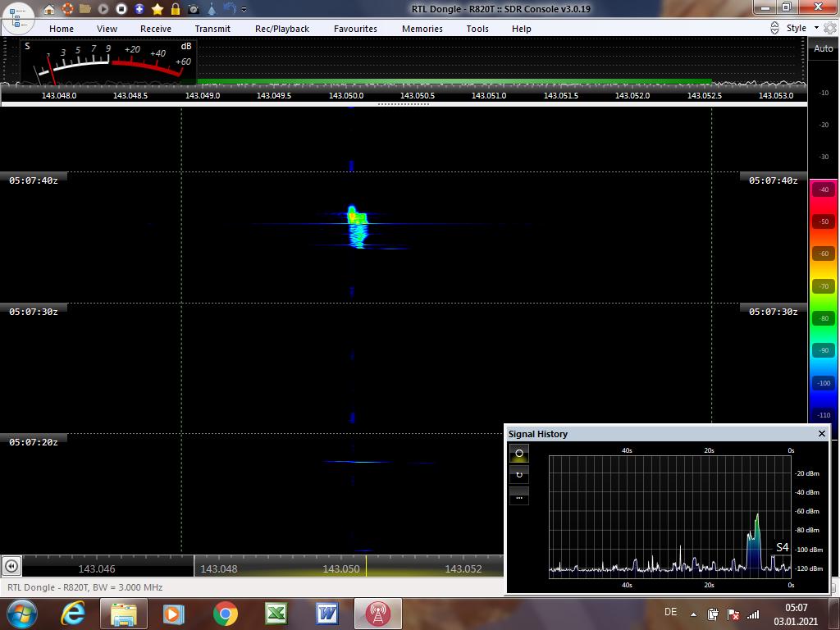
Task: Click the Auto level button
Action: 824,48
